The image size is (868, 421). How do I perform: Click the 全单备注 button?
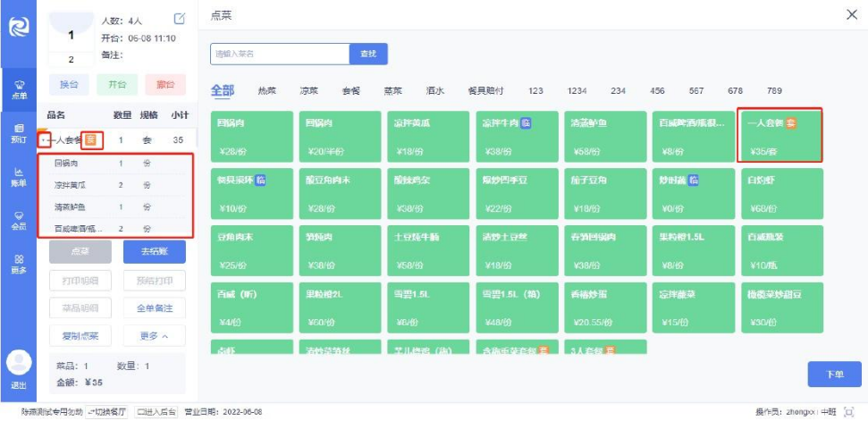coord(155,308)
